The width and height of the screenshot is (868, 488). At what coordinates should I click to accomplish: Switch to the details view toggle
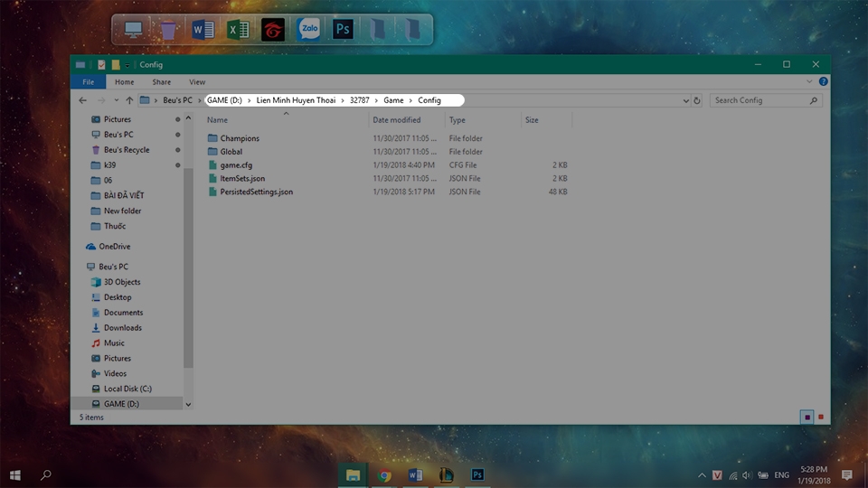click(807, 417)
